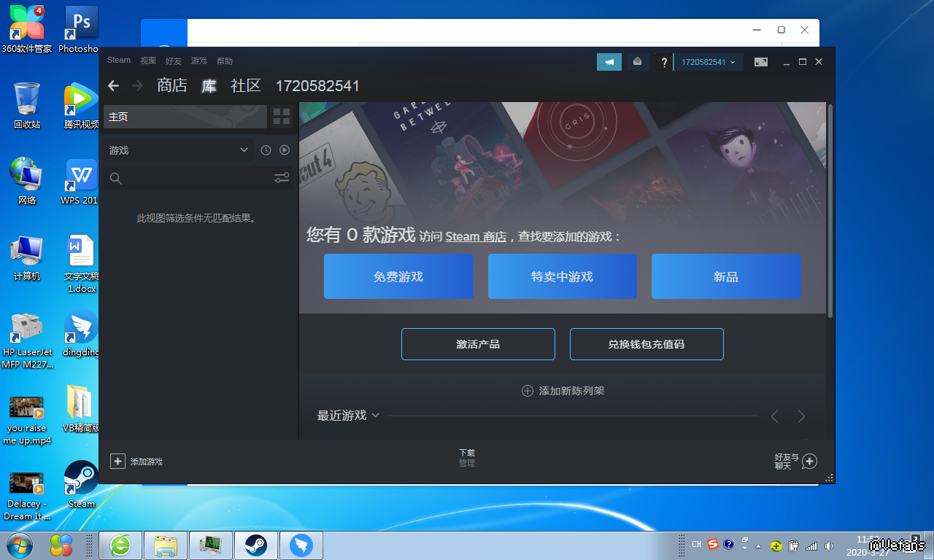Switch library to grid collections view
Screen dimensions: 934x560
click(x=282, y=116)
